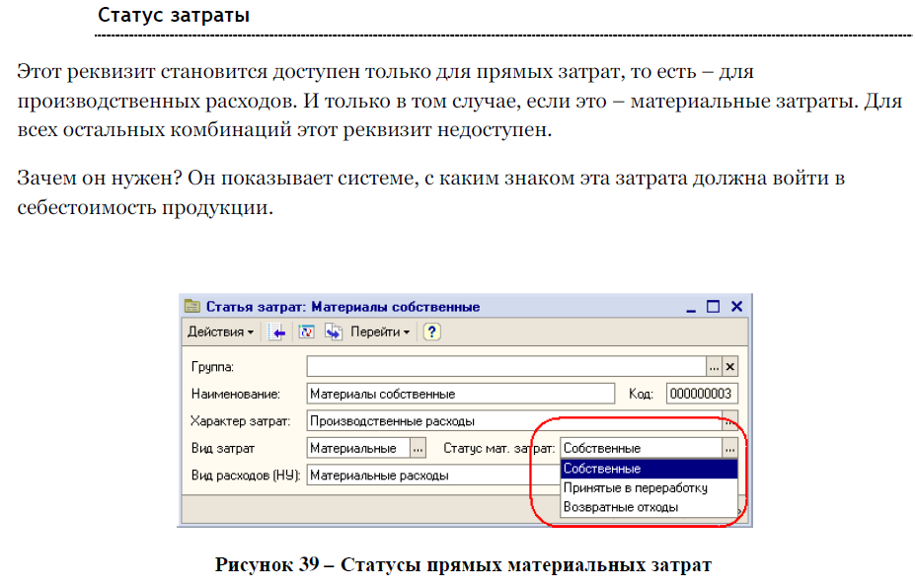The image size is (915, 588).
Task: Open help via the question mark icon
Action: point(431,331)
